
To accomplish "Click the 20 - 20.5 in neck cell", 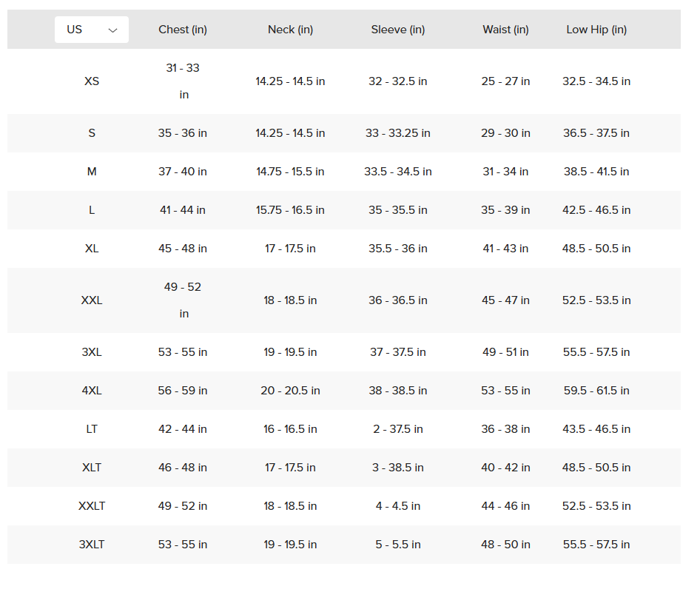I will (x=290, y=391).
